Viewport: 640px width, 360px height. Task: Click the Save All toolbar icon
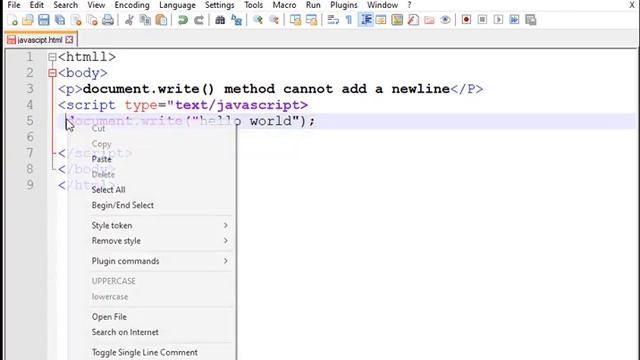click(60, 20)
